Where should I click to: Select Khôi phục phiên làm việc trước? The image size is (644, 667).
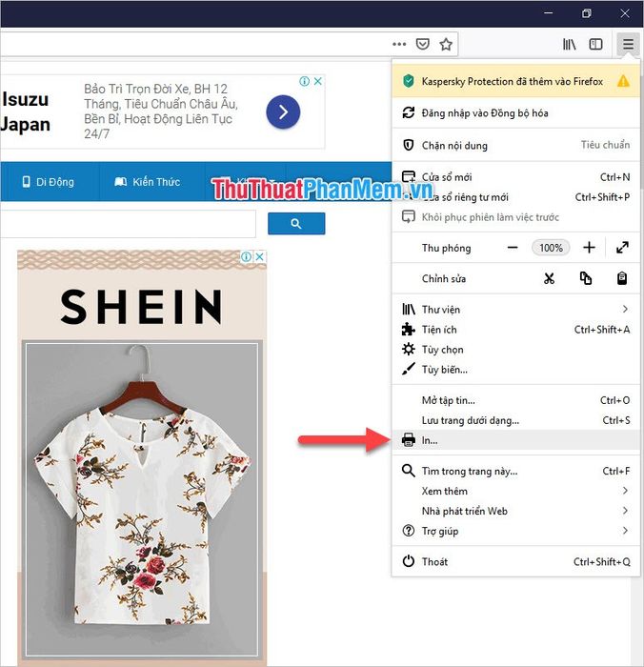515,217
